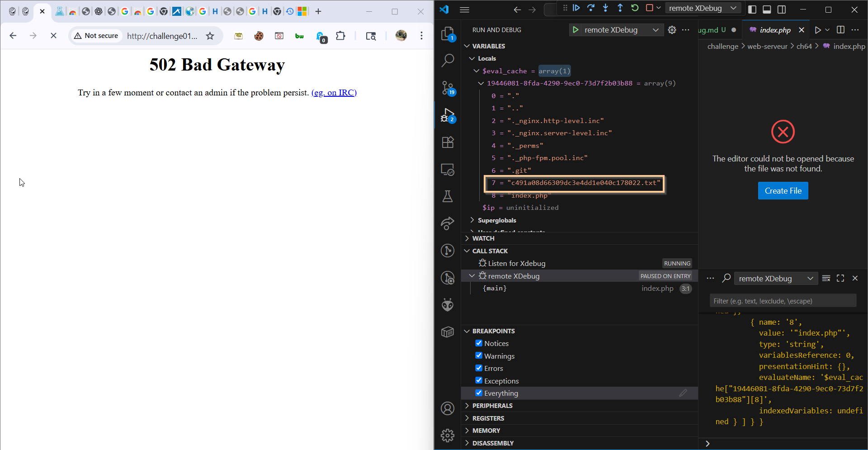Viewport: 868px width, 450px height.
Task: Switch to the index.php editor tab
Action: click(775, 30)
